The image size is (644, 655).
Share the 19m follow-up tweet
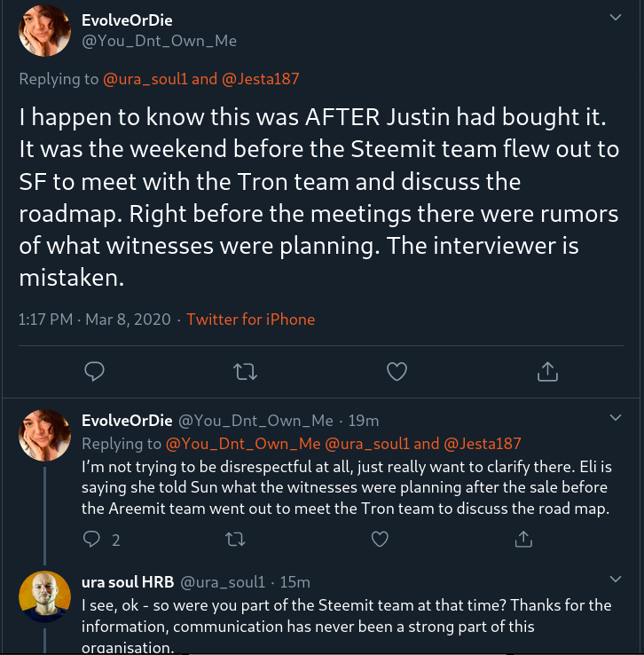[524, 539]
